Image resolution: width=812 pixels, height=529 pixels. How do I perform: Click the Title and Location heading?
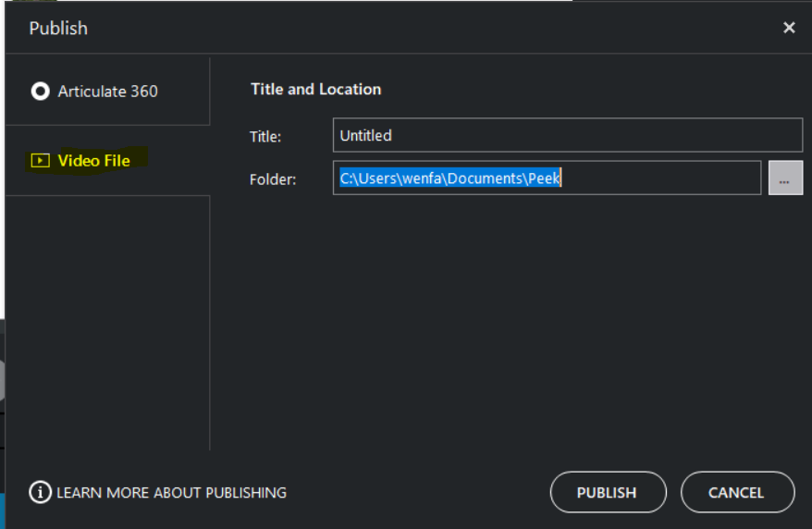316,89
